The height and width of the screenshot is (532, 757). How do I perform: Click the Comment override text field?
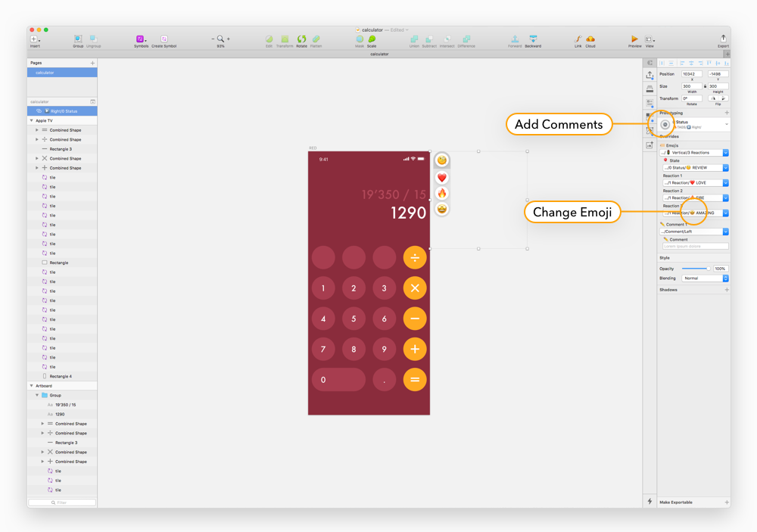pyautogui.click(x=696, y=246)
